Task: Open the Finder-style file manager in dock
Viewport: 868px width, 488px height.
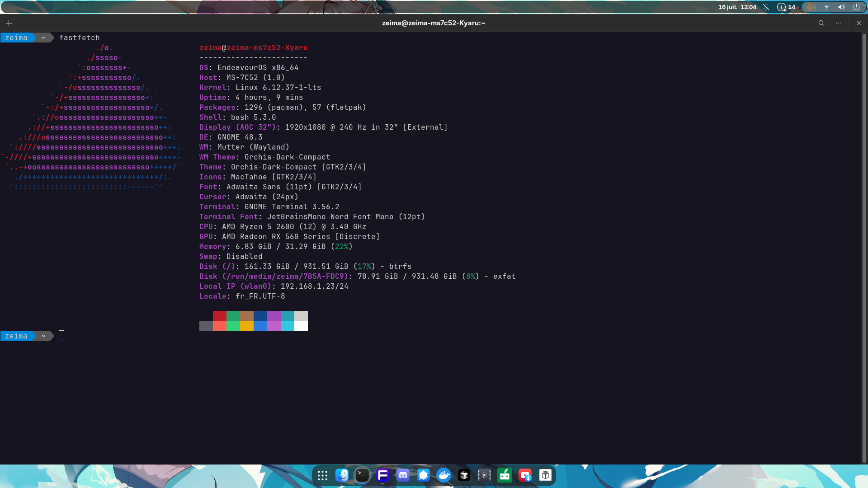Action: click(342, 475)
